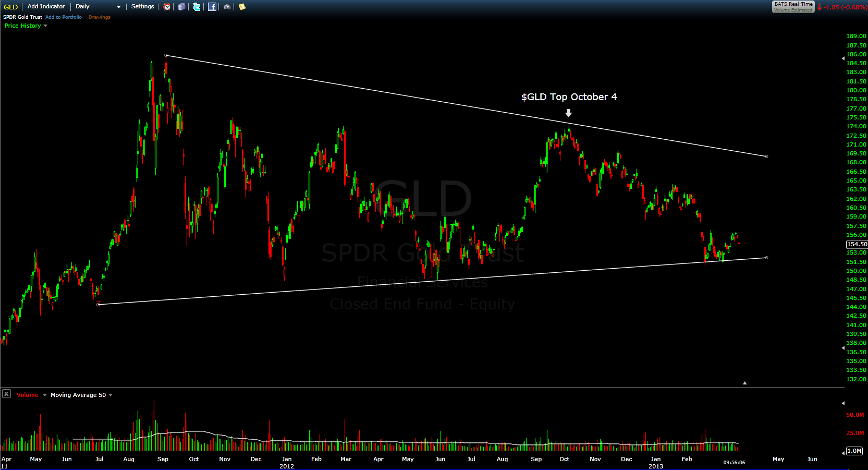The height and width of the screenshot is (470, 868).
Task: Click the 09:56:06 time stamp
Action: (x=734, y=462)
